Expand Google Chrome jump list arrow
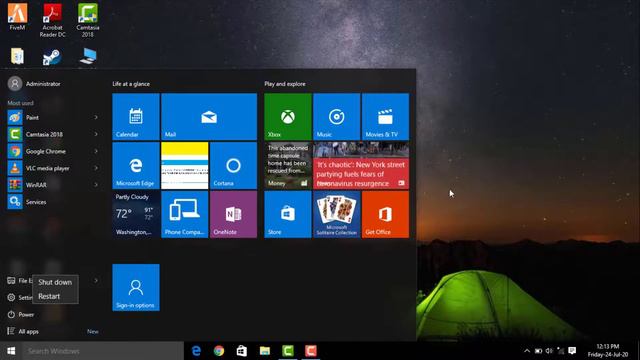 tap(96, 151)
